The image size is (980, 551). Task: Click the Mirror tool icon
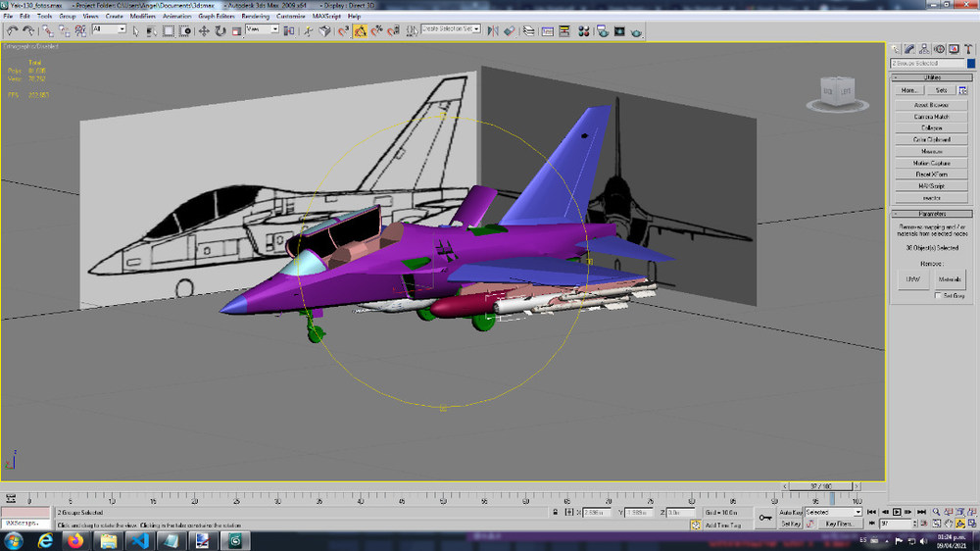(493, 30)
